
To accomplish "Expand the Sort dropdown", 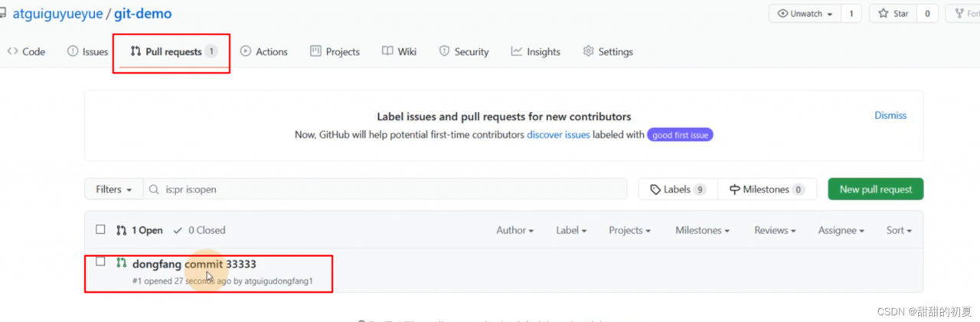I will [899, 230].
